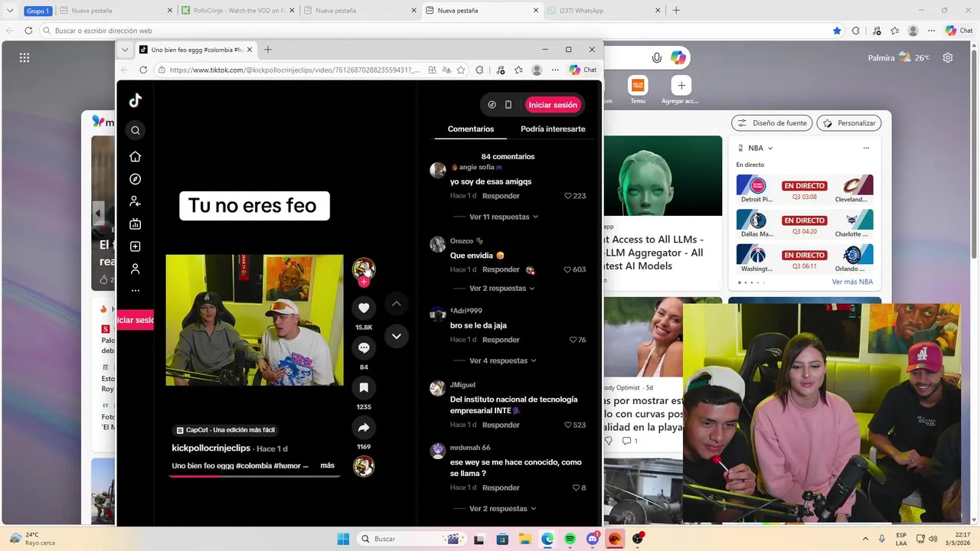Open the Temu shortcut tile
The image size is (980, 551).
(638, 90)
